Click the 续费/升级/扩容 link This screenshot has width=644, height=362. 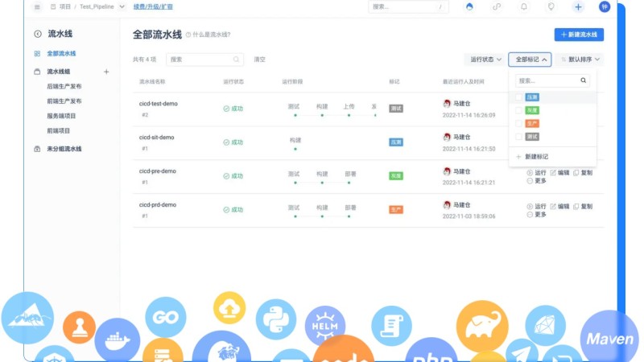[x=153, y=6]
